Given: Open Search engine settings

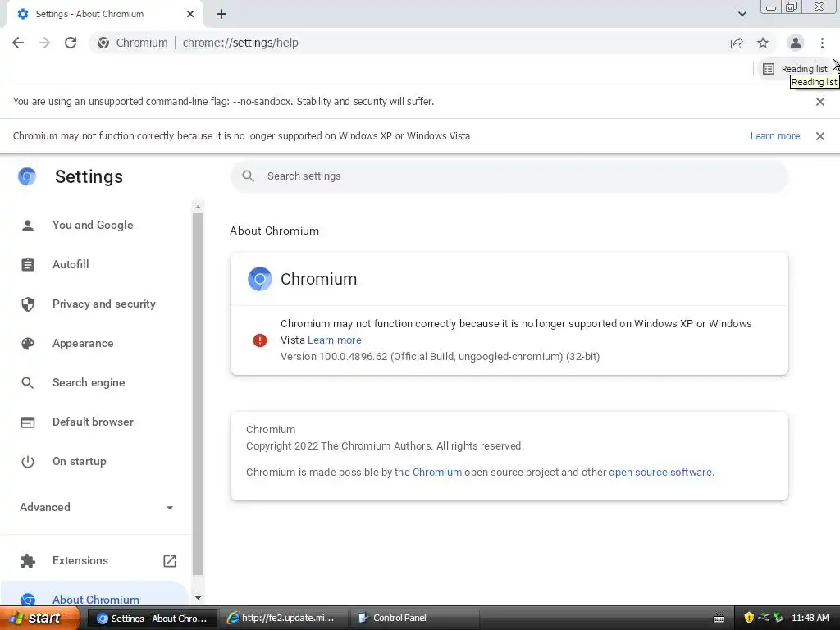Looking at the screenshot, I should click(89, 382).
